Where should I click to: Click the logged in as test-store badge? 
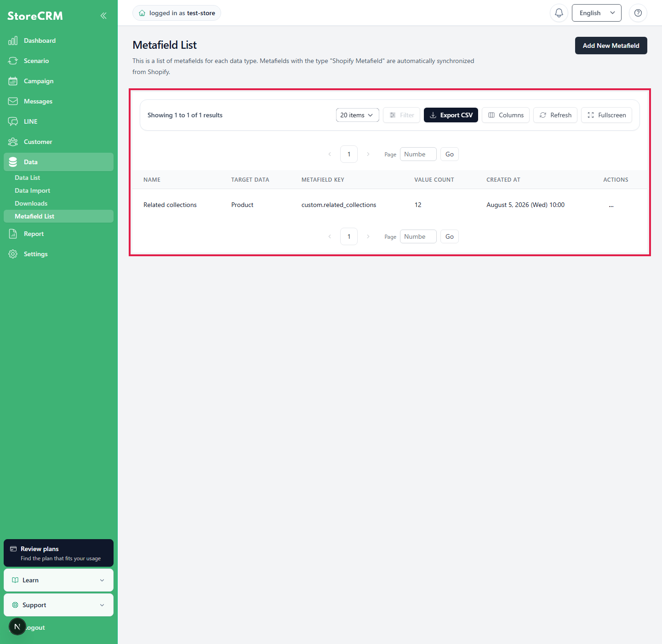coord(177,13)
